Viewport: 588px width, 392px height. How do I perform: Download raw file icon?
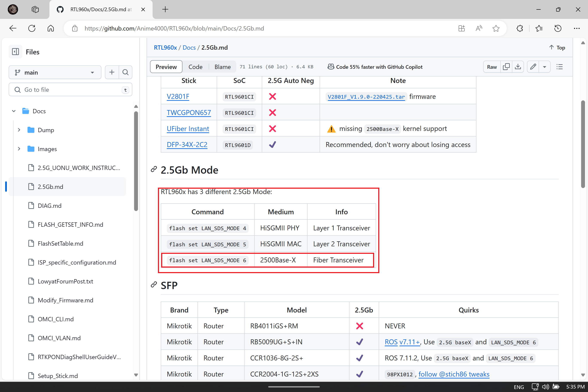click(518, 67)
